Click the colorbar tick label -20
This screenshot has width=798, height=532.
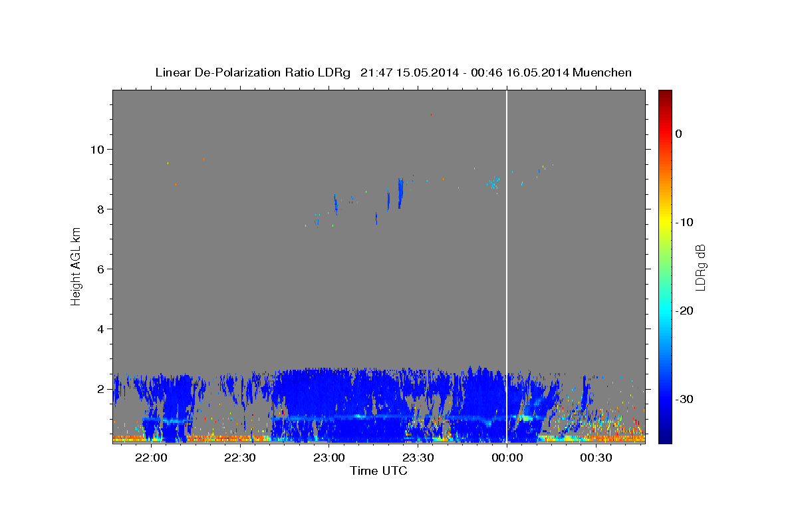(x=684, y=311)
